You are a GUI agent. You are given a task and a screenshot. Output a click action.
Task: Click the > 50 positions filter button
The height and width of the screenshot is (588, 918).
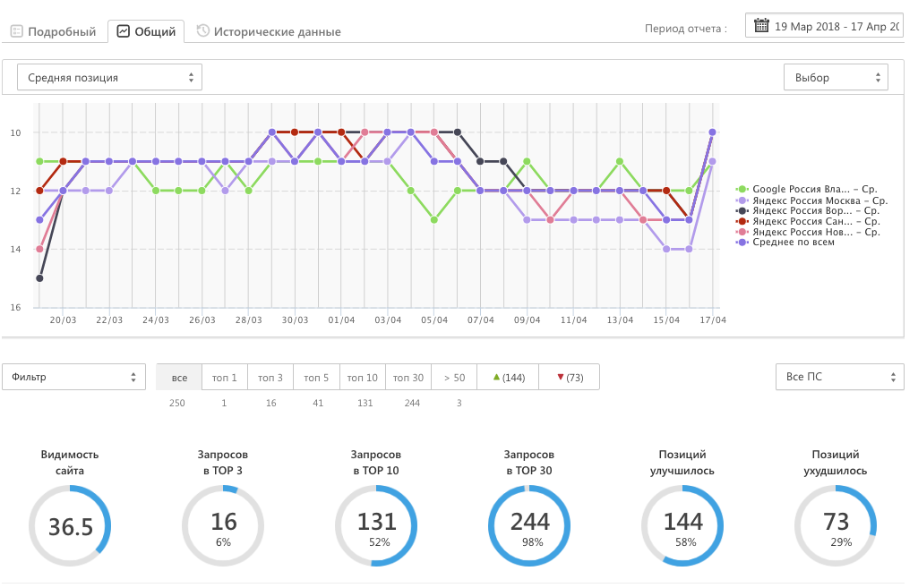click(454, 378)
